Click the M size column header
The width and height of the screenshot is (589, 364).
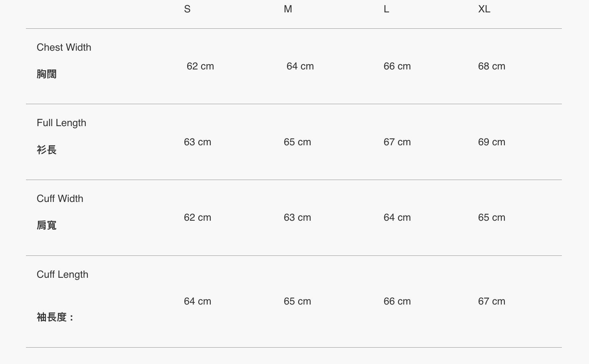[288, 9]
